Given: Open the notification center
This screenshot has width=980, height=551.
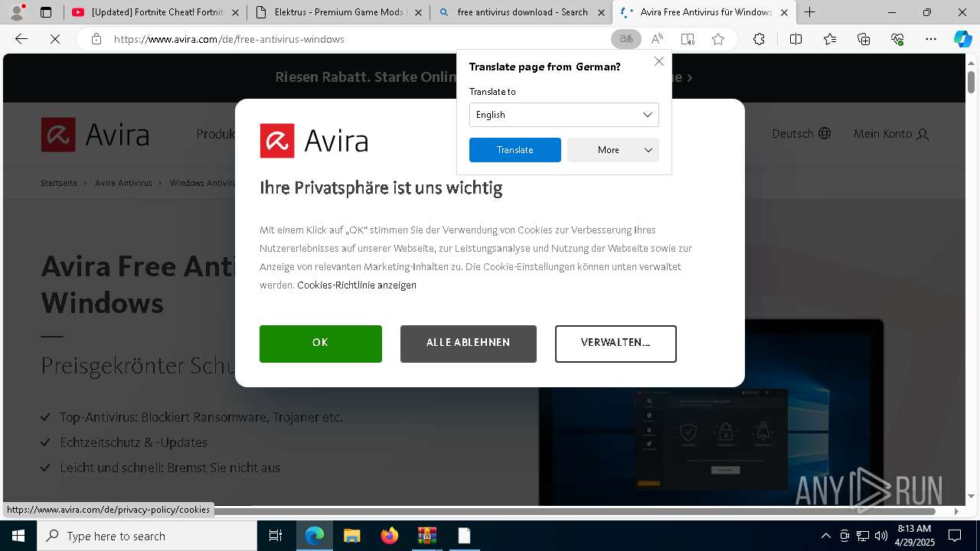Looking at the screenshot, I should click(x=955, y=536).
